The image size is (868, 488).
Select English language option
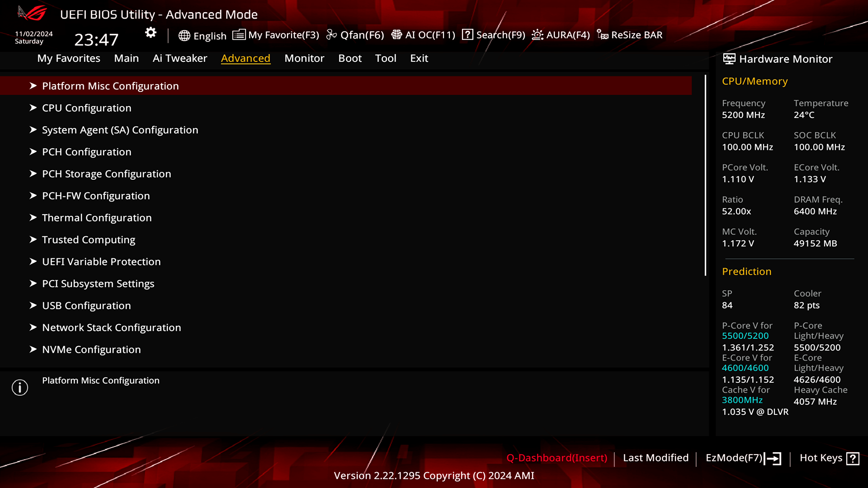pyautogui.click(x=203, y=34)
